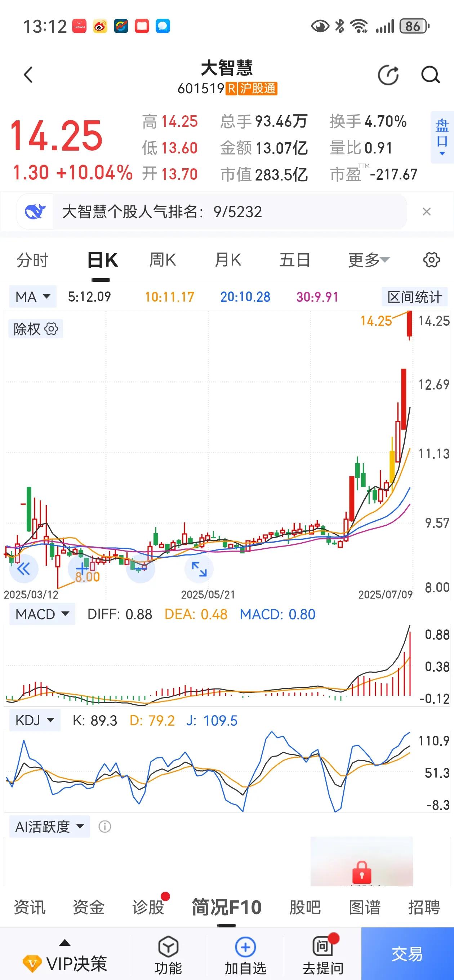Tap the +10.04% change value
The image size is (454, 980).
[94, 172]
